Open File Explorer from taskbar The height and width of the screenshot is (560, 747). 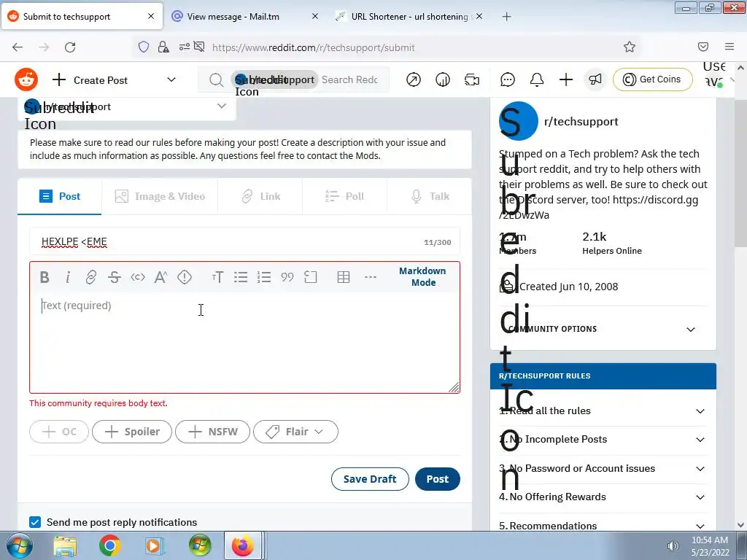[x=64, y=545]
